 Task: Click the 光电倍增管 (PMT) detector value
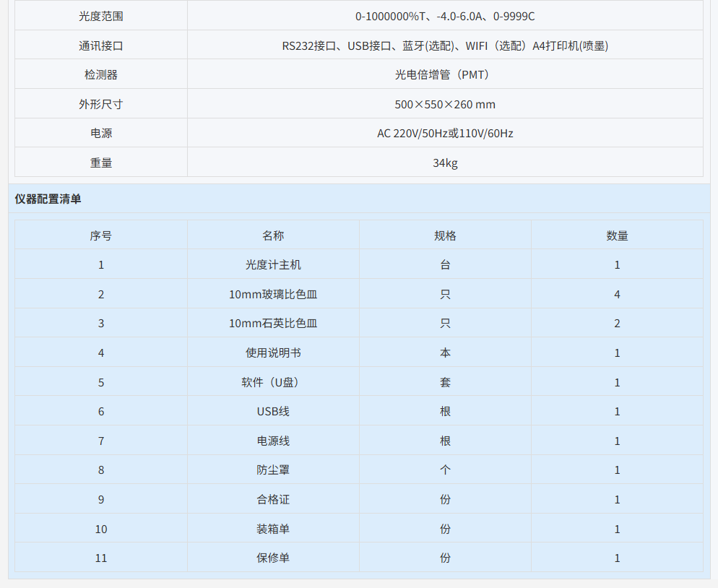tap(445, 74)
